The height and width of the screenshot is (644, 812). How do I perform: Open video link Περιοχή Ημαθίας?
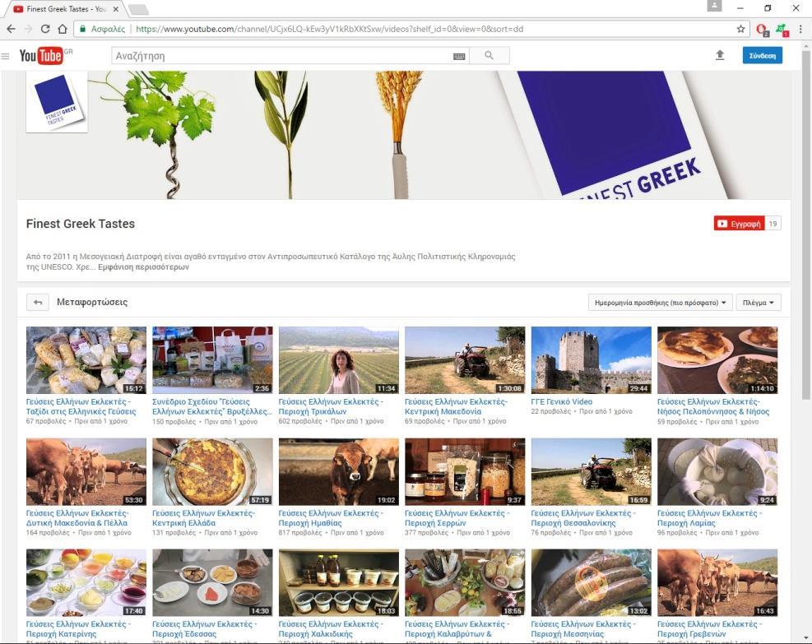tap(331, 517)
